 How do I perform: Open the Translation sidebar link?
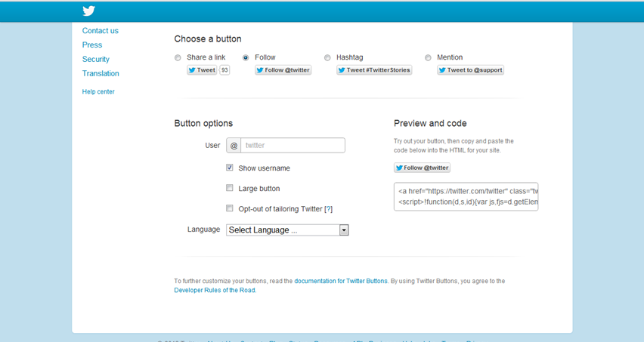[x=101, y=73]
